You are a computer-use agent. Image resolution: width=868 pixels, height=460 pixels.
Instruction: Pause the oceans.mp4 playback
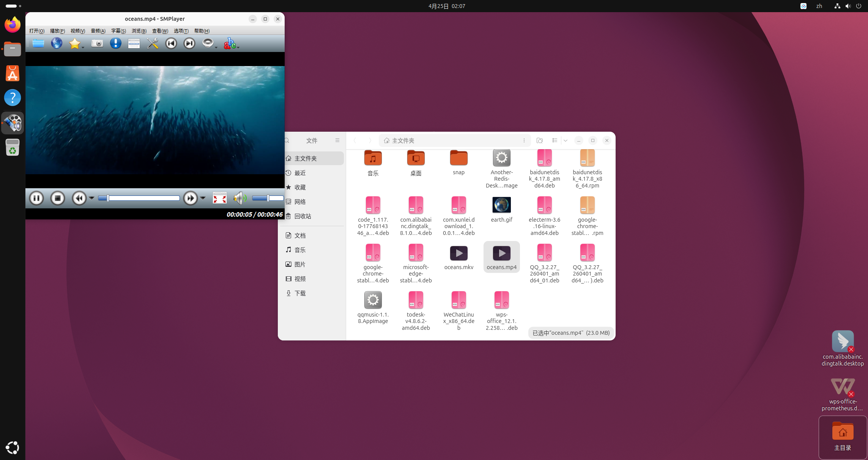pyautogui.click(x=36, y=198)
